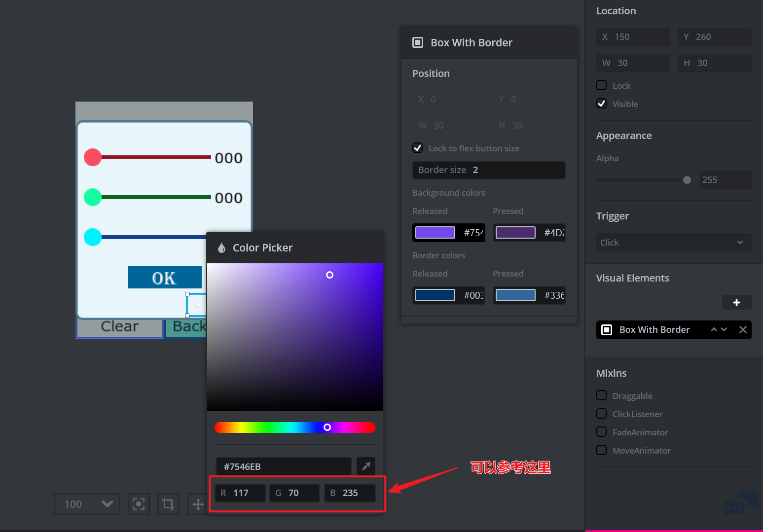Open the chat support bubble icon
The height and width of the screenshot is (532, 763).
(741, 505)
